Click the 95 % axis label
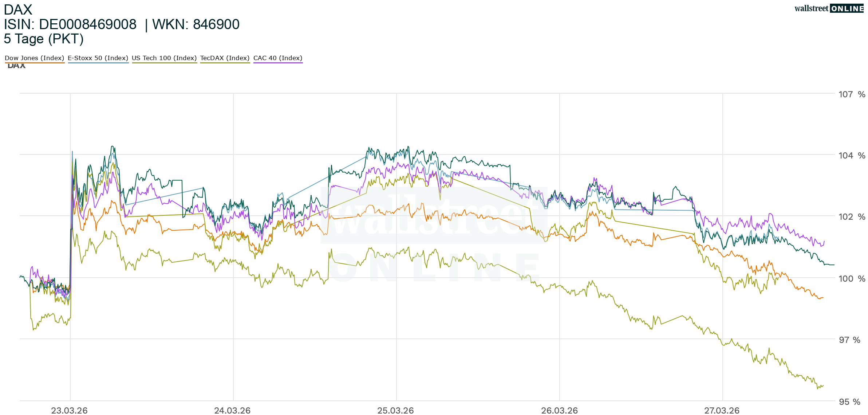The image size is (868, 415). (x=849, y=402)
